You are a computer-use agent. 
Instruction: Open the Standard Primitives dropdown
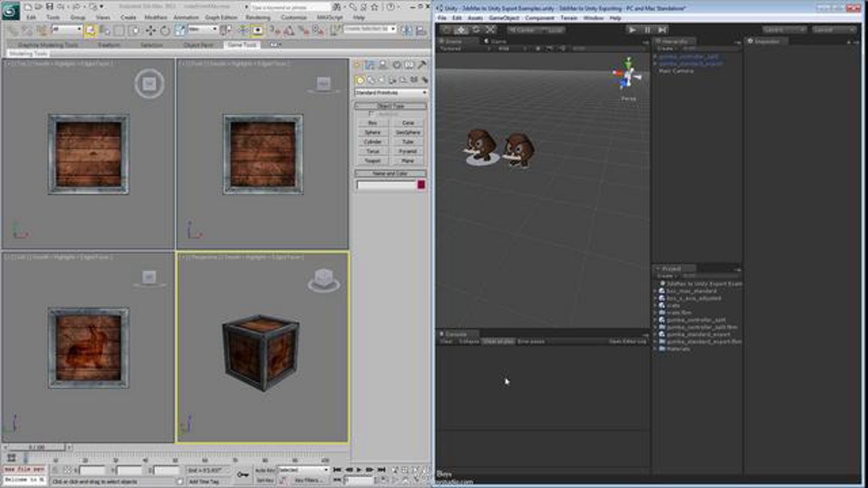point(391,93)
